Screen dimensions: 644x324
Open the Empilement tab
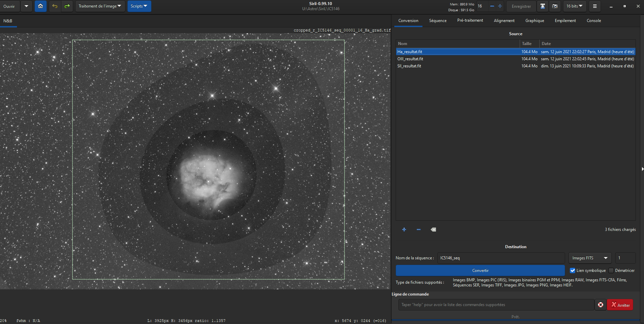pyautogui.click(x=565, y=21)
